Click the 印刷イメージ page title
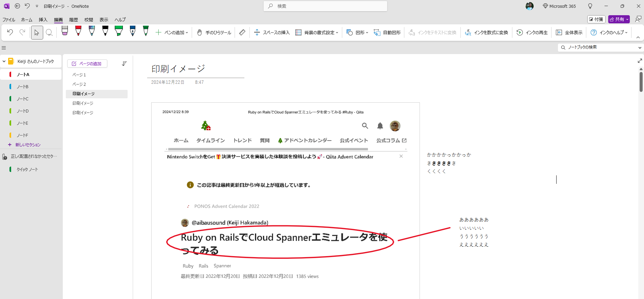644x299 pixels. click(178, 69)
